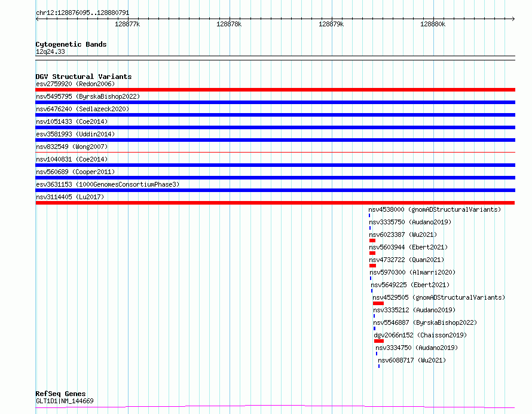Click the RefSeq Genes track heading
Image resolution: width=532 pixels, height=414 pixels.
[x=60, y=394]
